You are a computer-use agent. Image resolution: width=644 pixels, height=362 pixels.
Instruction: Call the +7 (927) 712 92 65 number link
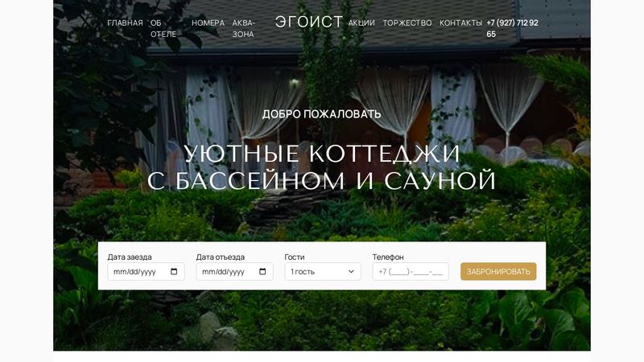click(512, 29)
